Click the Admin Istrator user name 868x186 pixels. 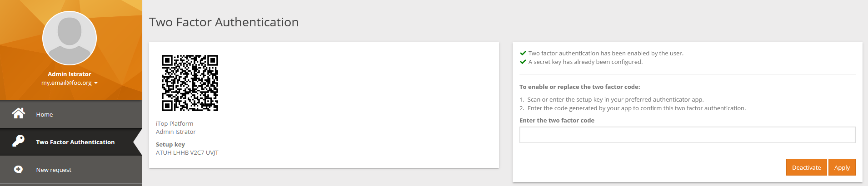point(70,74)
